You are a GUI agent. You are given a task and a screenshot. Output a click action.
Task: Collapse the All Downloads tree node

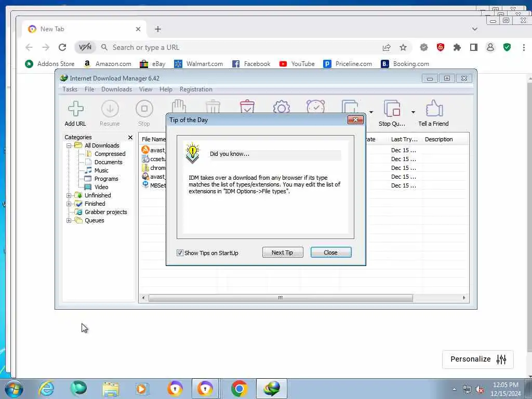(x=69, y=145)
